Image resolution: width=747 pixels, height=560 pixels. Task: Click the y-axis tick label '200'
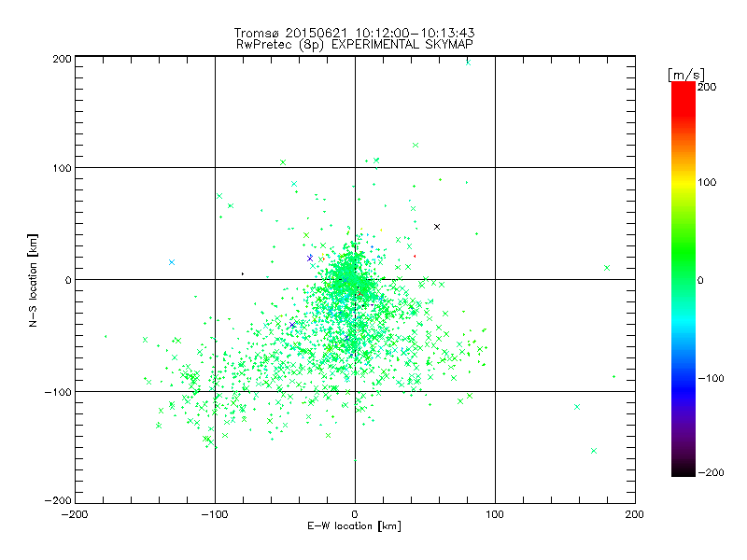pos(62,59)
